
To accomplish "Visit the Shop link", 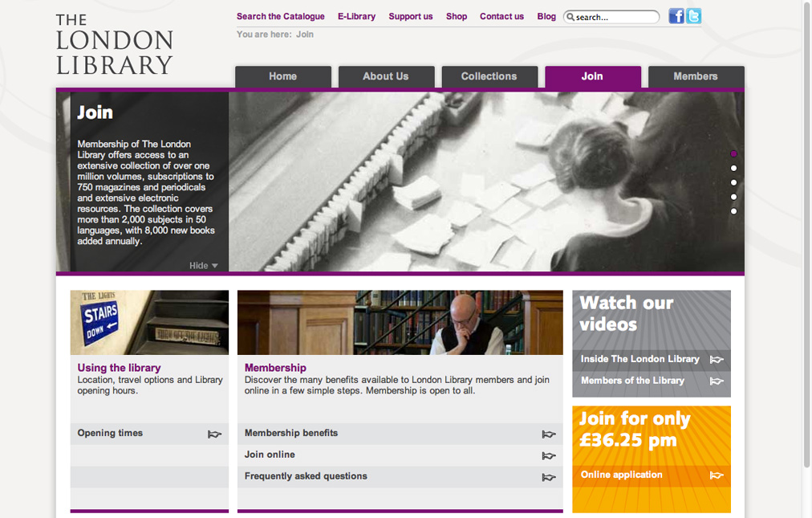I will 457,17.
